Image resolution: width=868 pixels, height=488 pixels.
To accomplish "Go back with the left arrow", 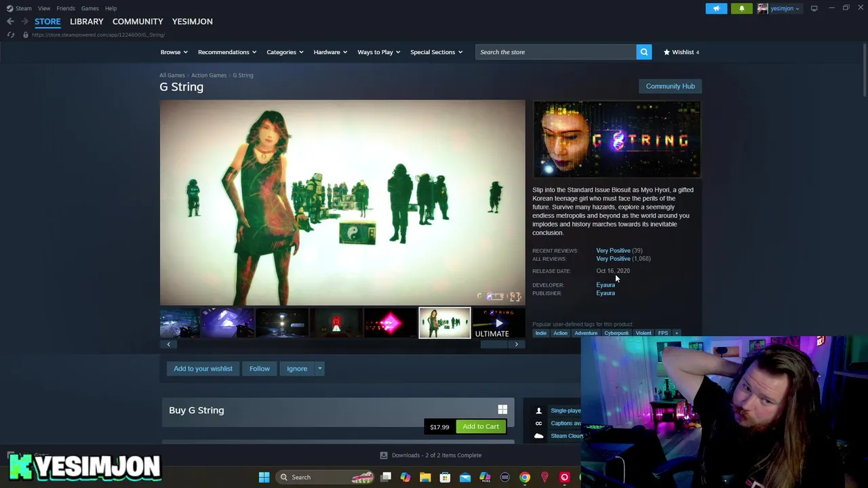I will [10, 22].
